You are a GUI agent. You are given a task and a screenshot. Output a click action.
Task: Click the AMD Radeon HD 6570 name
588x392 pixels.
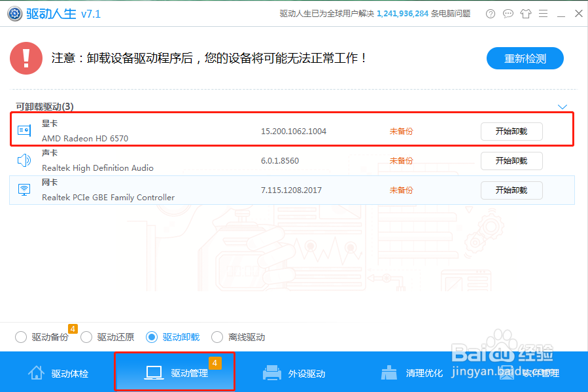85,139
